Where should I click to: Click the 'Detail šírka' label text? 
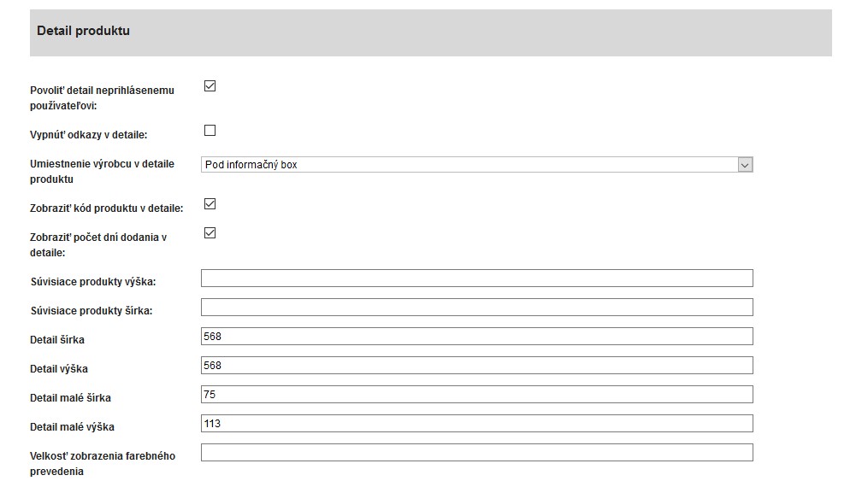click(57, 340)
